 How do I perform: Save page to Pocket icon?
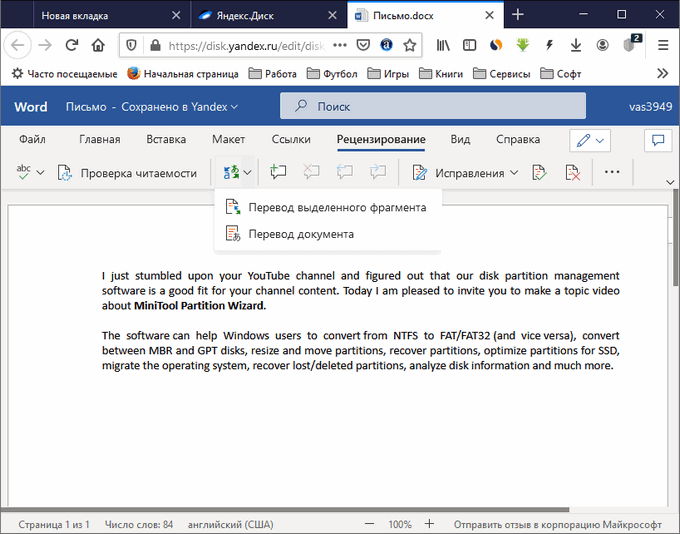[x=363, y=45]
